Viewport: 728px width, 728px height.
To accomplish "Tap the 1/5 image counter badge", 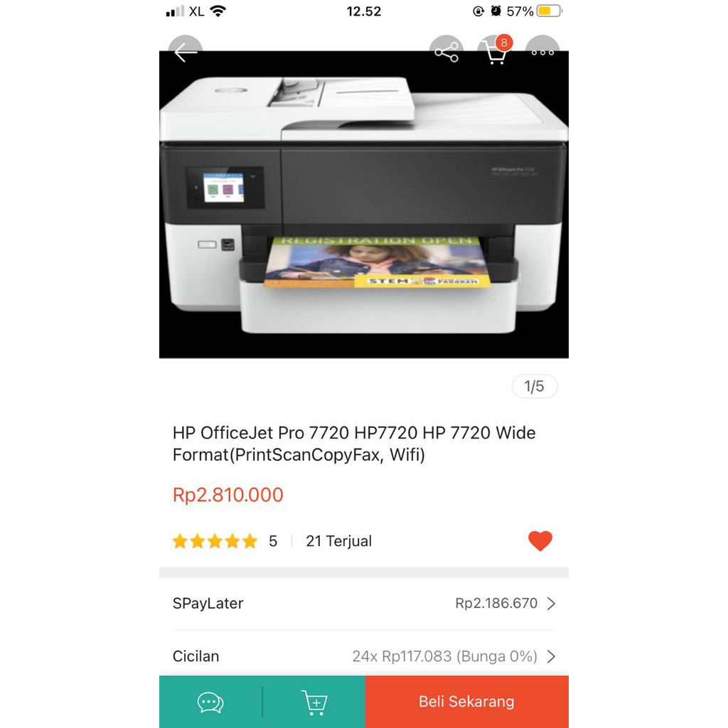I will 535,386.
